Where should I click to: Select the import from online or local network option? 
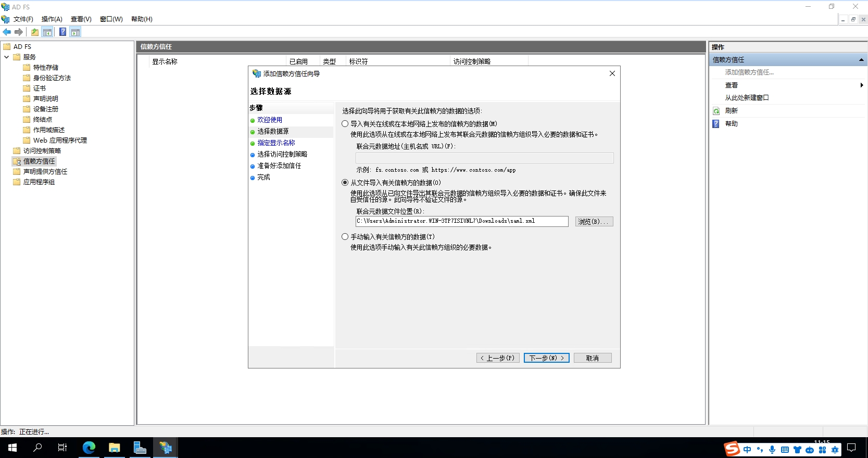345,124
